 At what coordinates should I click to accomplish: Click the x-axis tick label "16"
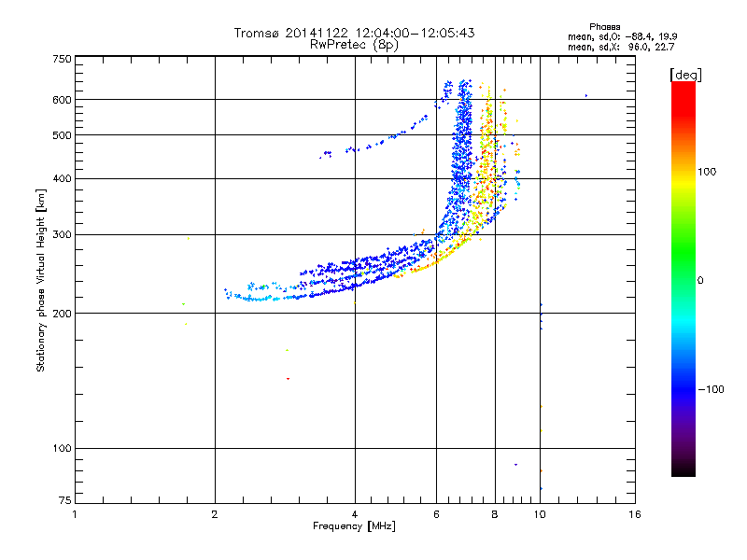click(x=635, y=515)
